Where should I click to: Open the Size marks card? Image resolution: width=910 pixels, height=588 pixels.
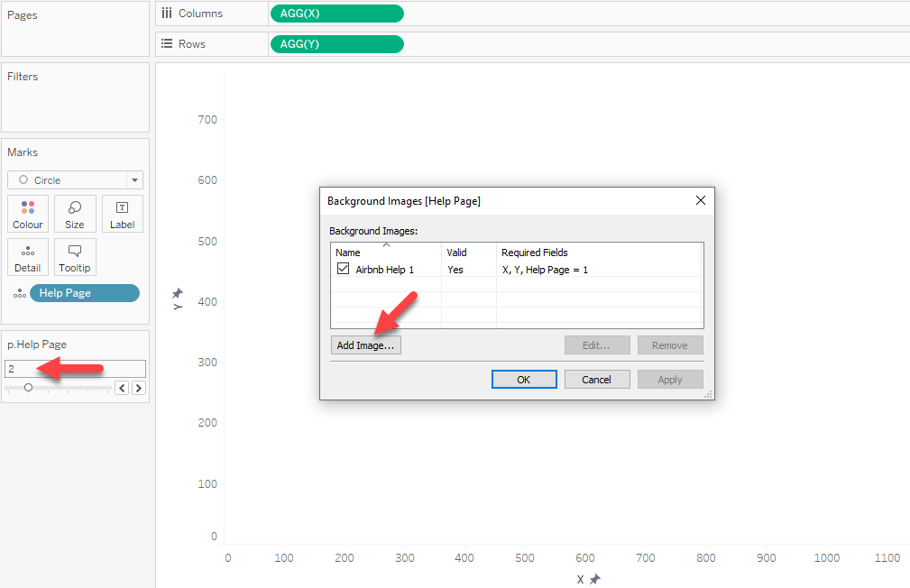[75, 214]
